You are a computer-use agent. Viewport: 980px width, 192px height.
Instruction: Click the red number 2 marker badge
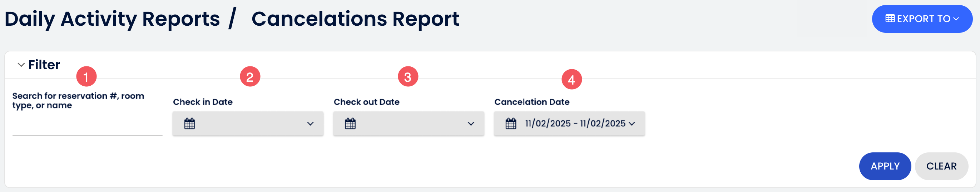(250, 77)
